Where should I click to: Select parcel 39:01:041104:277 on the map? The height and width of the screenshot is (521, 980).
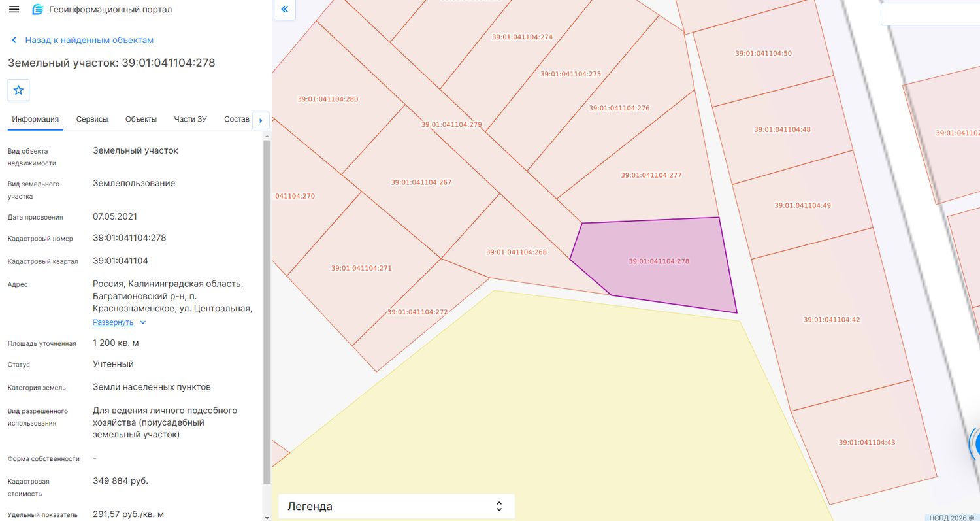(651, 175)
